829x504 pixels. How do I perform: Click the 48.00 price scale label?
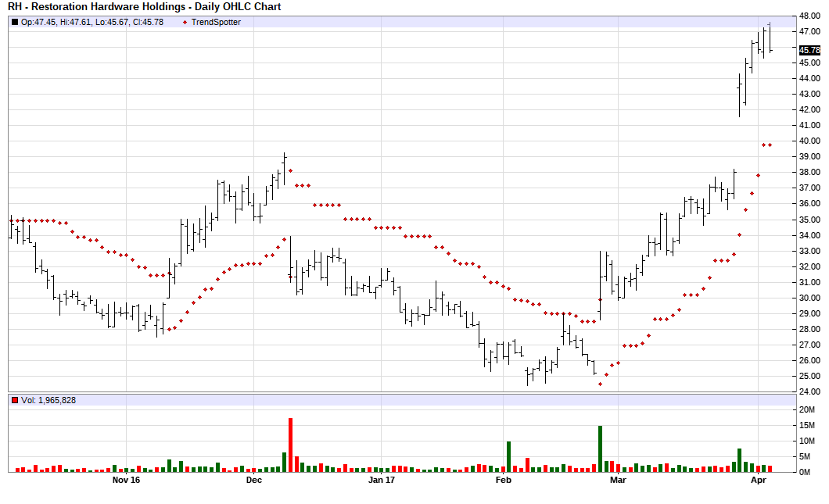(x=809, y=14)
